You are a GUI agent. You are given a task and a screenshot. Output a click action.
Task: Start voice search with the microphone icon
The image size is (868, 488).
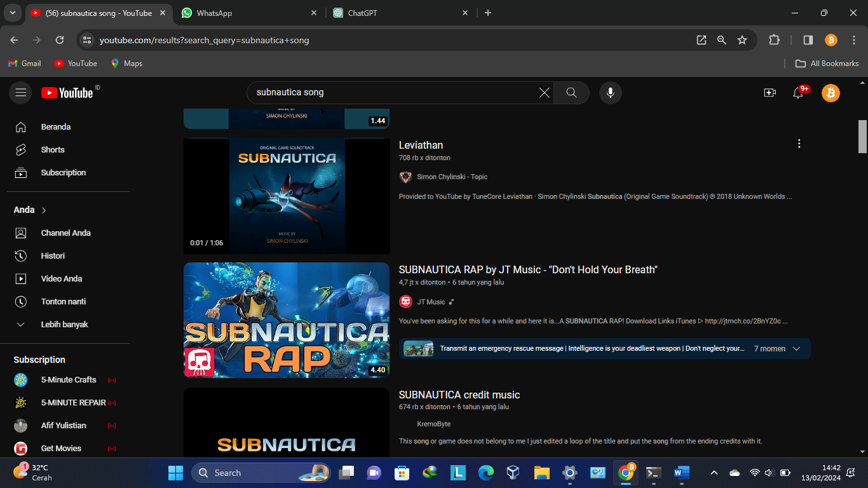coord(610,93)
